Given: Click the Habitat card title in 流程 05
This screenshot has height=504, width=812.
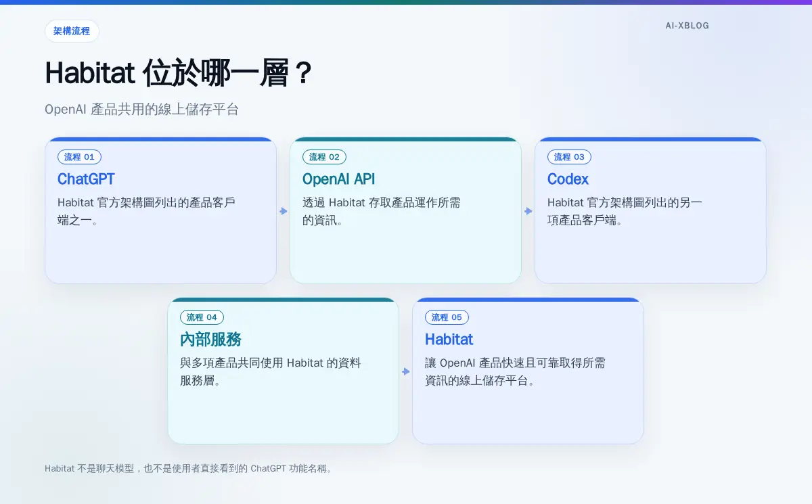Looking at the screenshot, I should click(449, 340).
